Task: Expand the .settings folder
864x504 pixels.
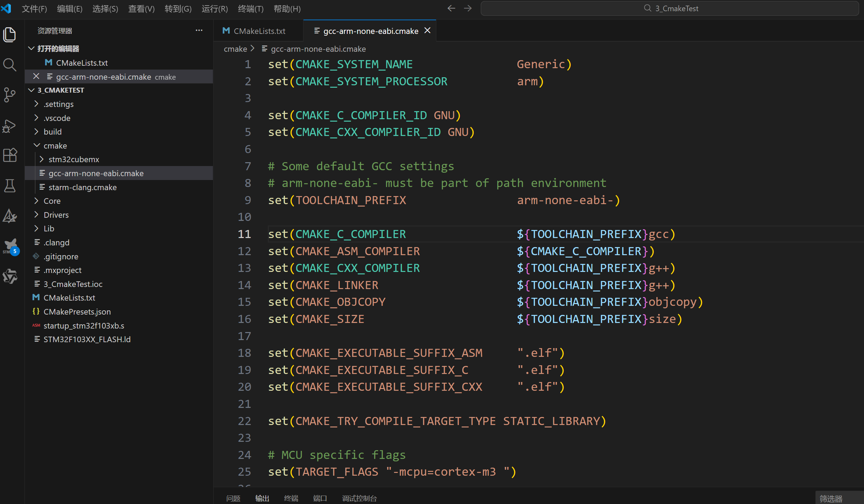Action: 36,104
